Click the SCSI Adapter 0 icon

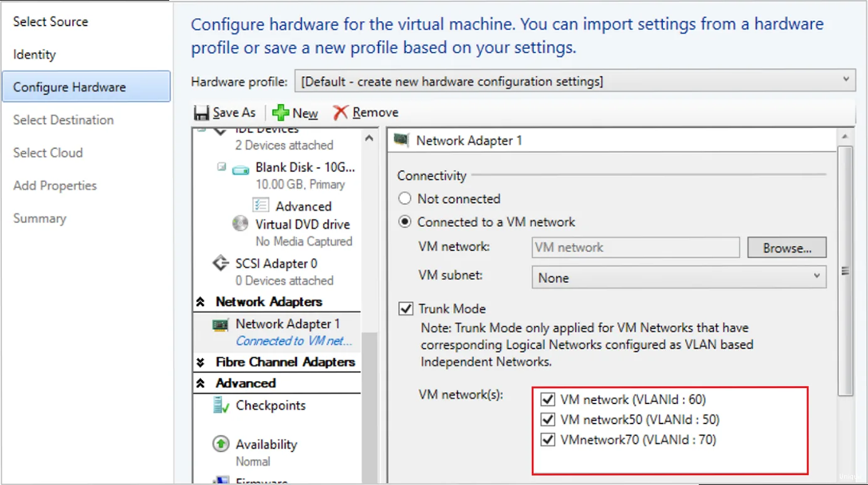click(220, 263)
